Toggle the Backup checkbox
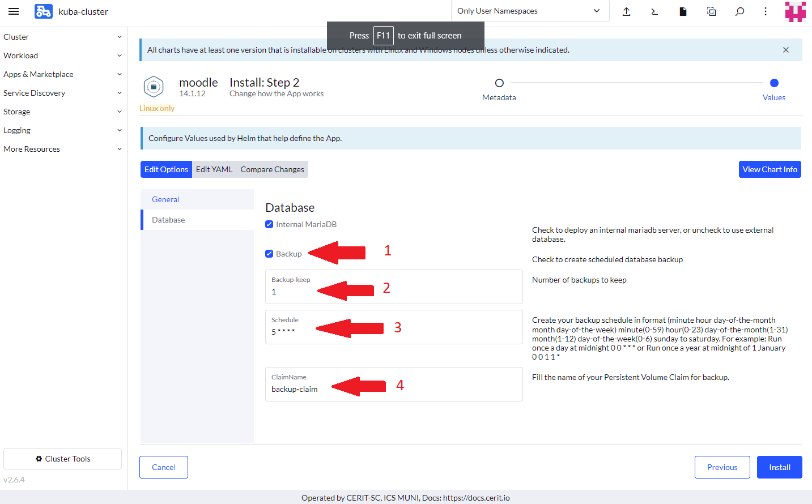812x504 pixels. 269,254
